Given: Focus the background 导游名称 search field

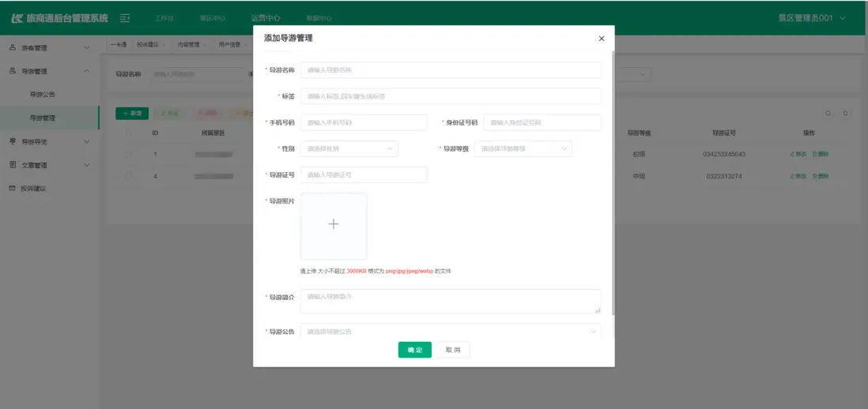Looking at the screenshot, I should [x=198, y=74].
